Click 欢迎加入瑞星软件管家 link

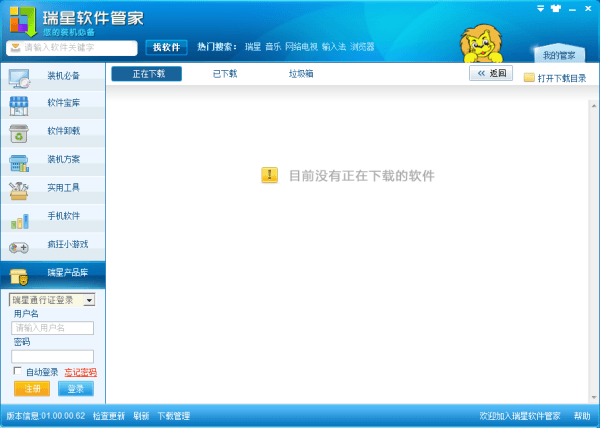[x=520, y=416]
